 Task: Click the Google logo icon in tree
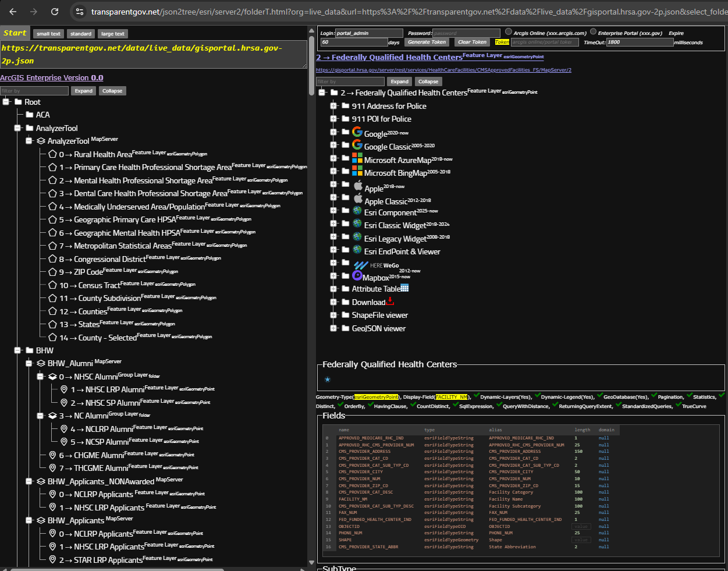357,132
